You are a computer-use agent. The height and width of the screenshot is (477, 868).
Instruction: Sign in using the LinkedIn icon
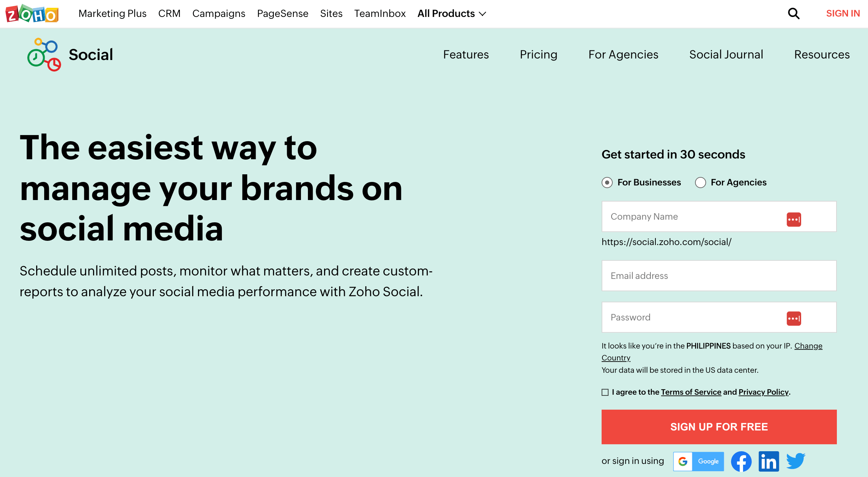coord(769,461)
